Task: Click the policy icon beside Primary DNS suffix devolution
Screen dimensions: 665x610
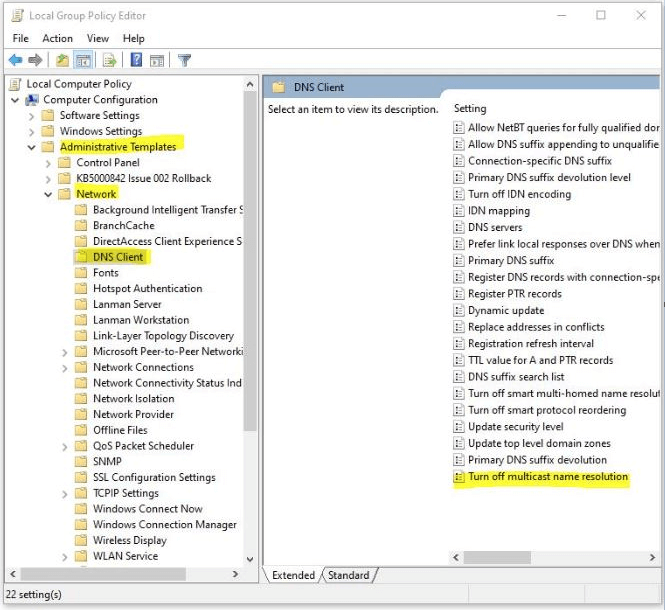Action: click(458, 460)
